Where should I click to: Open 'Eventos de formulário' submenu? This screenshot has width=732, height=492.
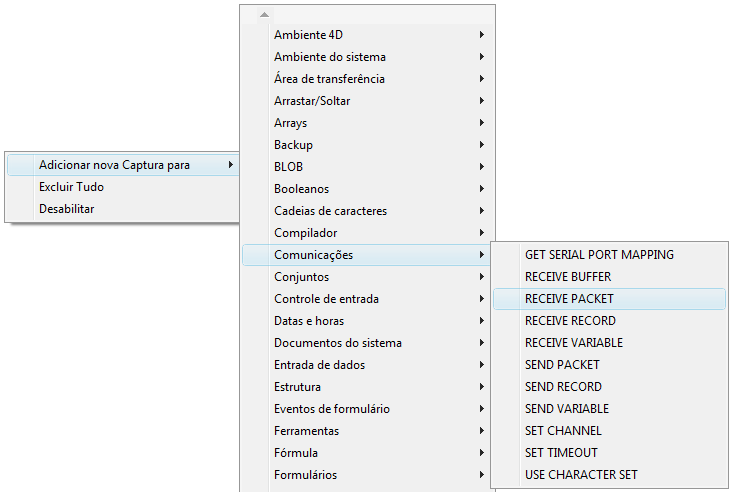click(332, 409)
